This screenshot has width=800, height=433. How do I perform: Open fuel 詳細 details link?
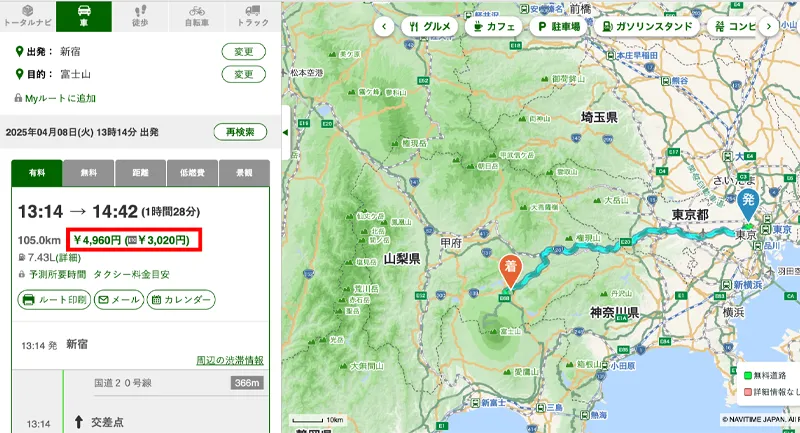point(70,258)
